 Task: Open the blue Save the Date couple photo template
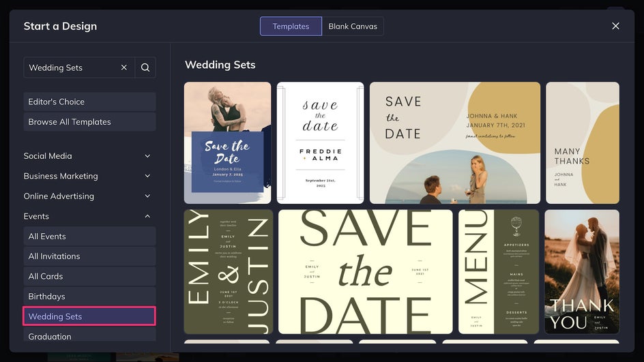(228, 143)
